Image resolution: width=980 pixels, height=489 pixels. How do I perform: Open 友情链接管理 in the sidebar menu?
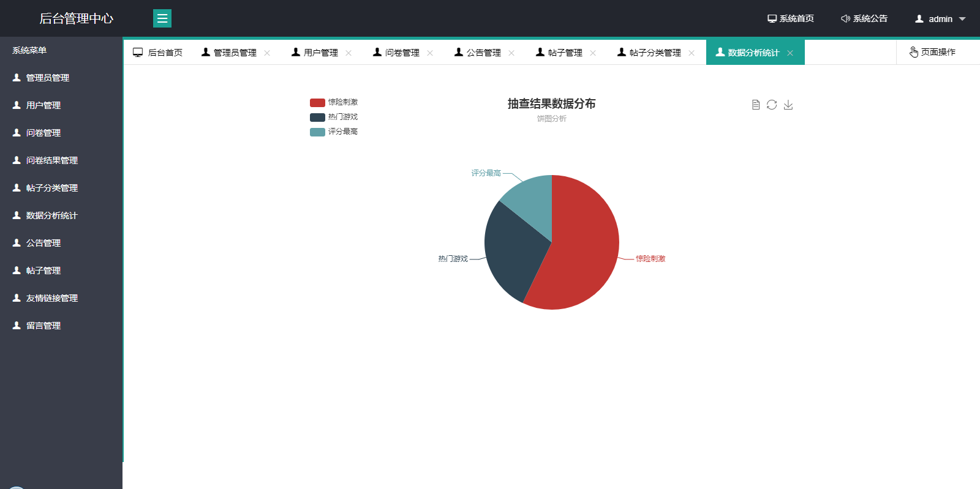click(x=61, y=298)
